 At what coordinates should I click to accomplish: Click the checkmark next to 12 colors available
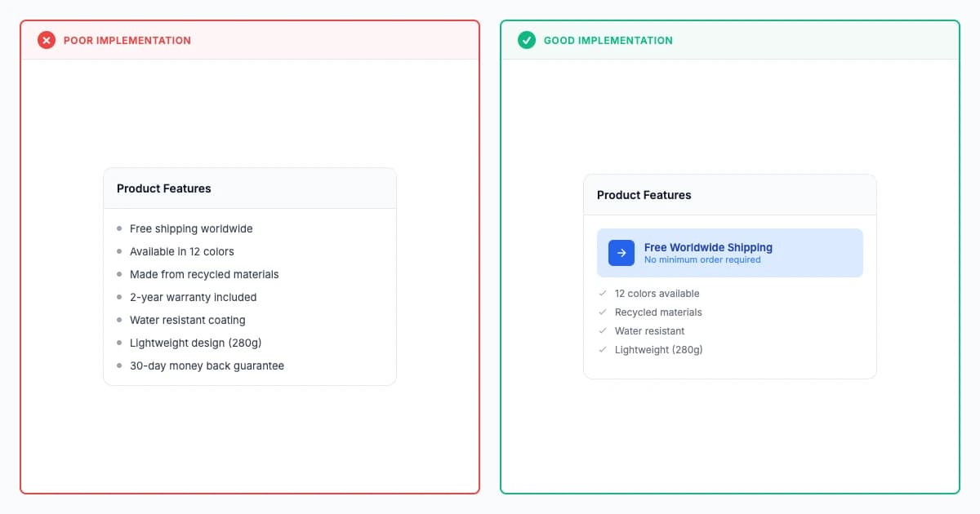(x=603, y=293)
